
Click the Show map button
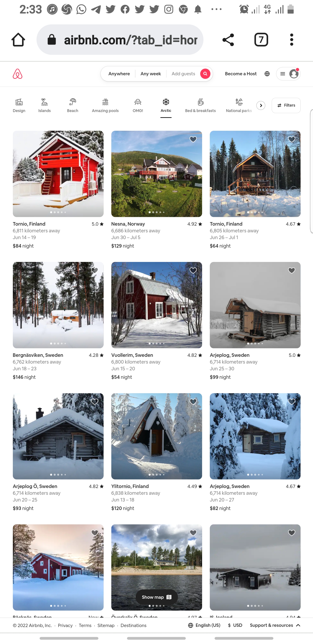(157, 597)
